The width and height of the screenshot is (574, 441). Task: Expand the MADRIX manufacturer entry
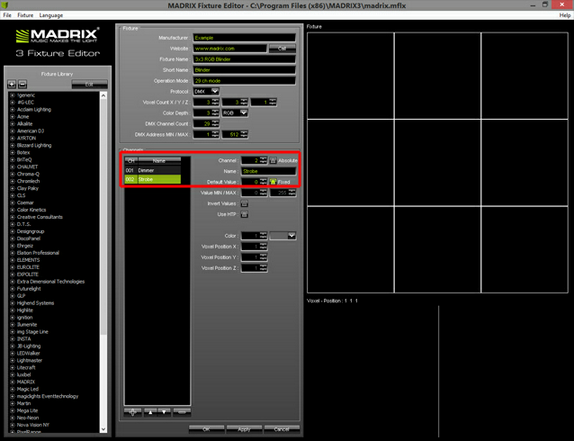pyautogui.click(x=12, y=382)
